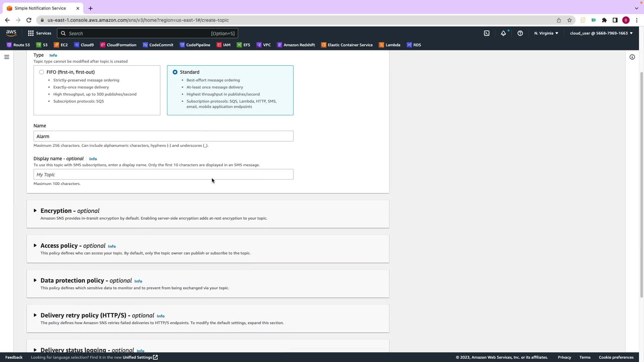Open the notifications bell
644x362 pixels.
503,33
